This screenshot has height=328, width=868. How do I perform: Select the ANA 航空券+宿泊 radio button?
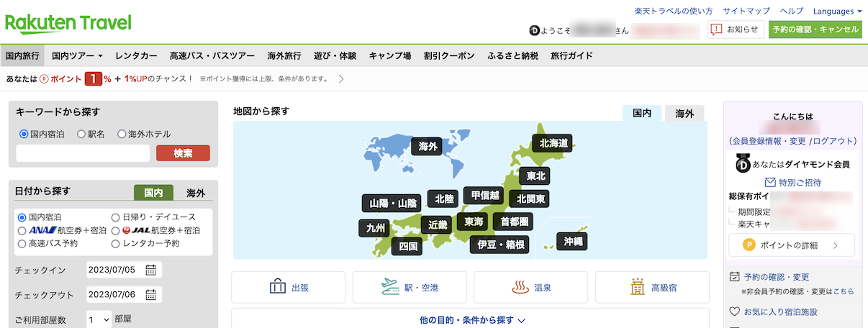click(22, 230)
